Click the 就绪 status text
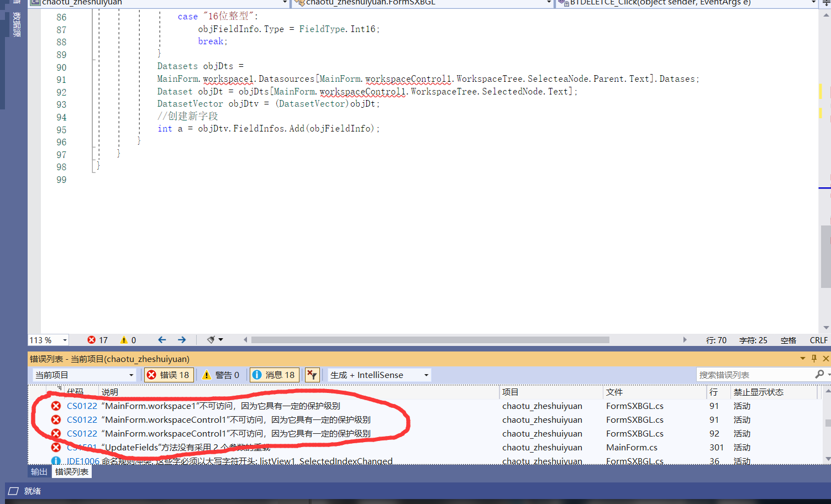Image resolution: width=831 pixels, height=504 pixels. click(33, 491)
